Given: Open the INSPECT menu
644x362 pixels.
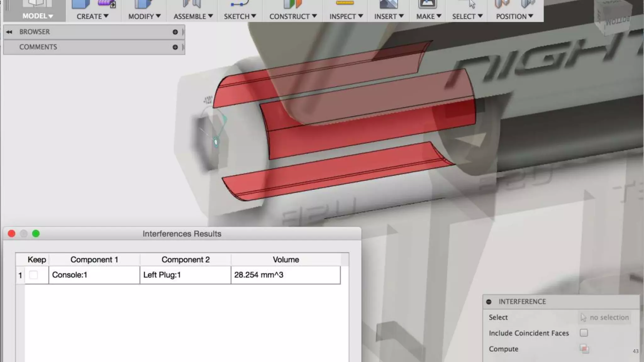Looking at the screenshot, I should tap(346, 16).
